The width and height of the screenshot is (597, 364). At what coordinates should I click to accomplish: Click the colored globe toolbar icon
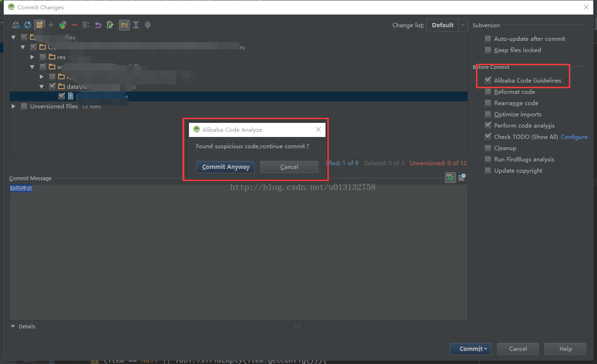click(63, 25)
